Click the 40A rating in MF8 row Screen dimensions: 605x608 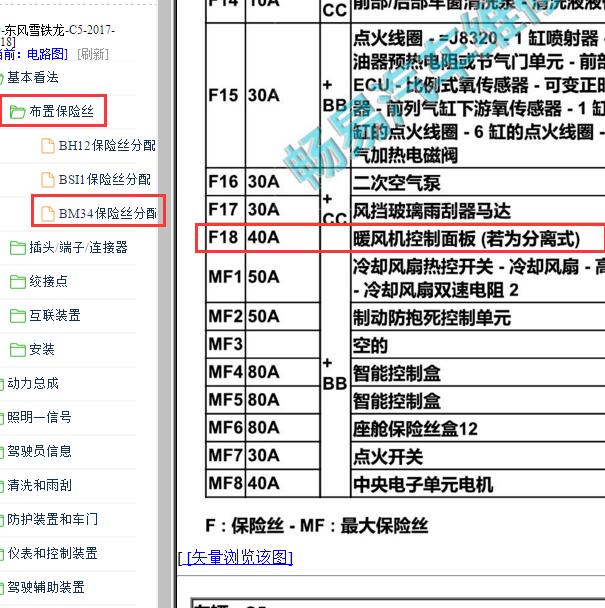(x=283, y=484)
